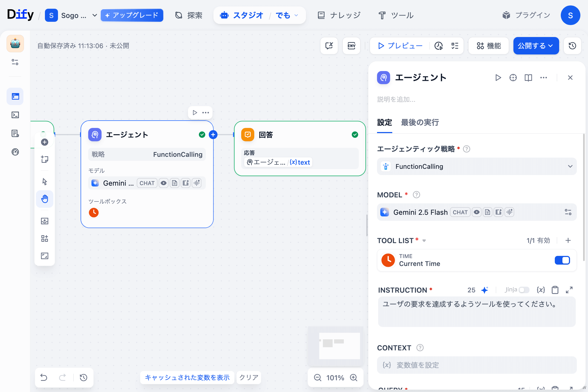
Task: Zoom out the canvas with the minus control
Action: point(317,378)
